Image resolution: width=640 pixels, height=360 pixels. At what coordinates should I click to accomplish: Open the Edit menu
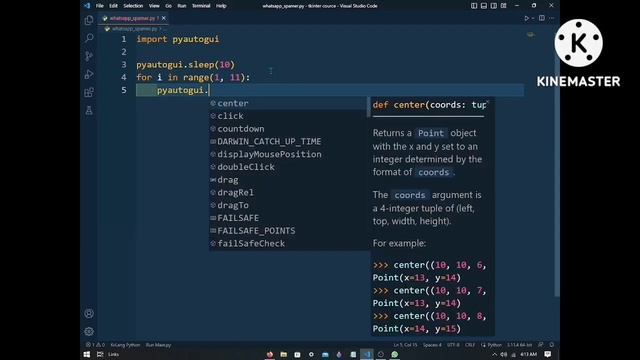click(113, 6)
